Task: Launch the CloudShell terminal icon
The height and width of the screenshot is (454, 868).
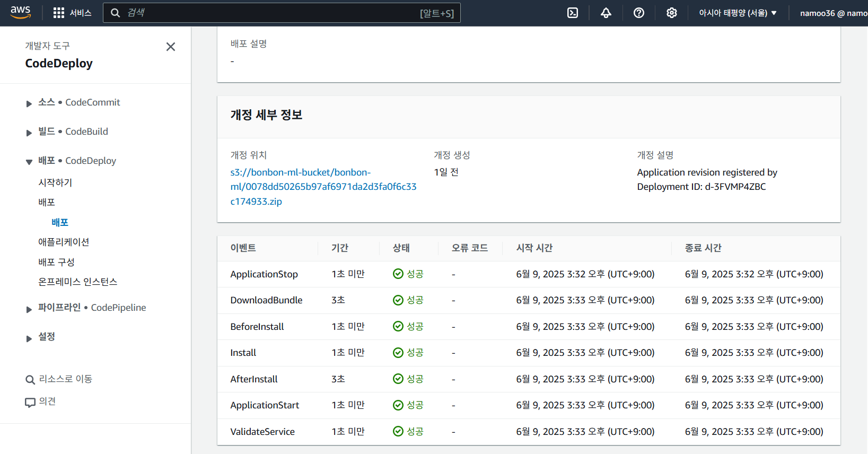Action: pyautogui.click(x=573, y=13)
